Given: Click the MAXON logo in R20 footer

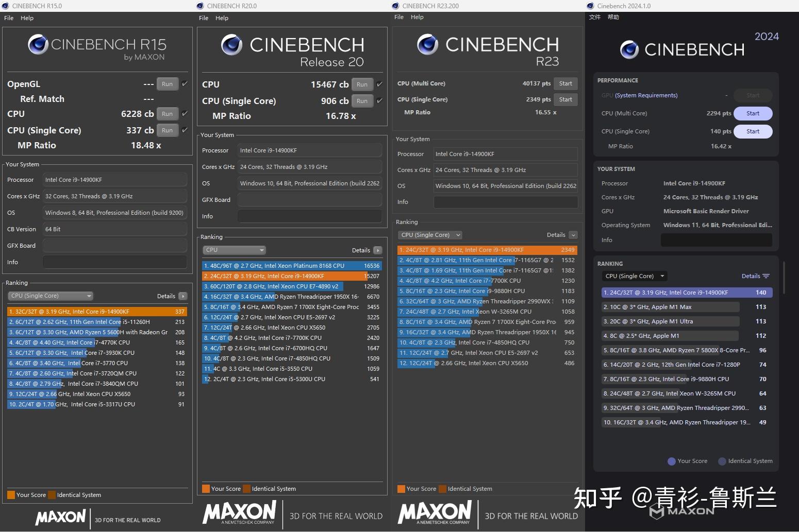Looking at the screenshot, I should tap(239, 513).
